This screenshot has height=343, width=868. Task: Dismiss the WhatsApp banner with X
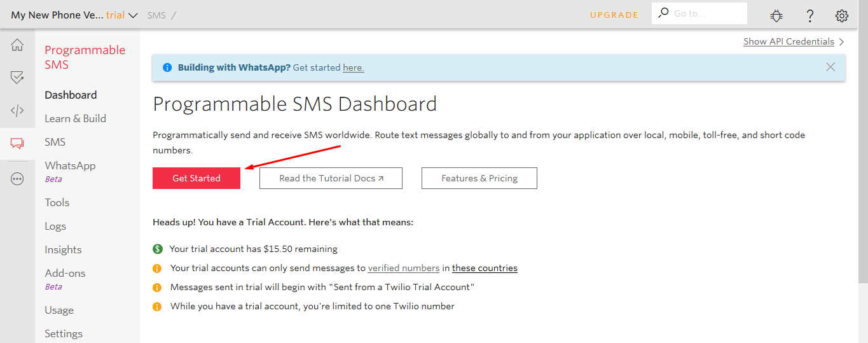[x=830, y=67]
